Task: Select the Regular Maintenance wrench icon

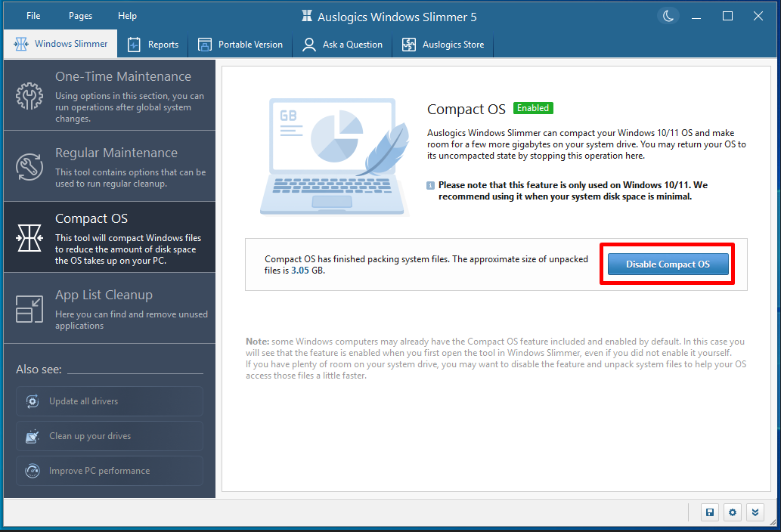Action: pyautogui.click(x=29, y=167)
